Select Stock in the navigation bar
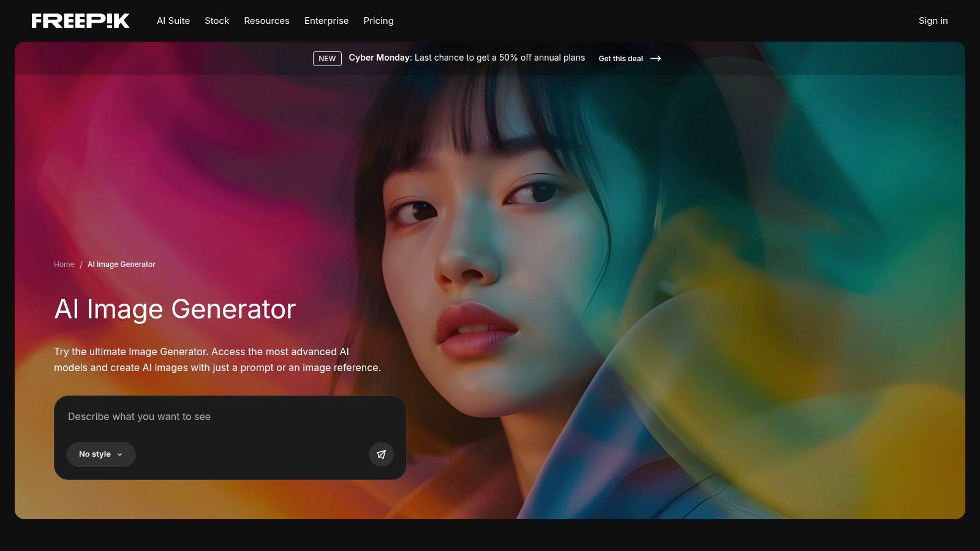 [x=217, y=20]
